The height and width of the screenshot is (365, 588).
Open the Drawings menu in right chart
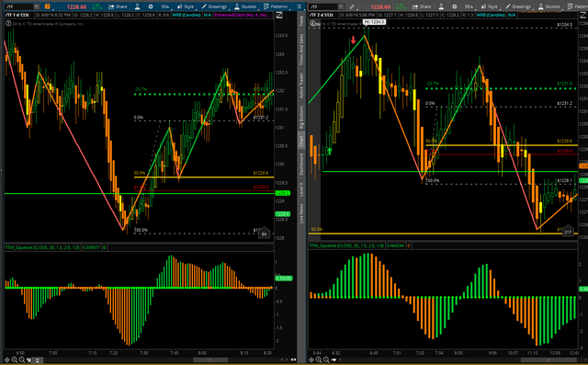click(x=518, y=6)
